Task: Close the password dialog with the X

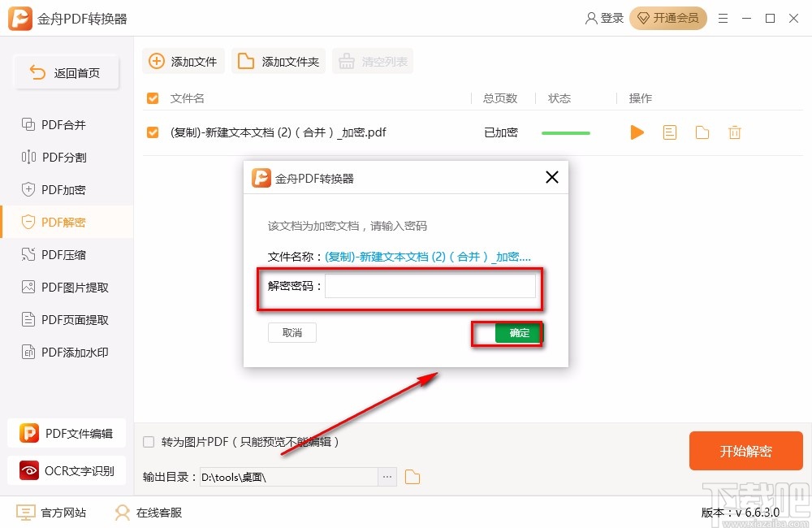Action: coord(552,177)
